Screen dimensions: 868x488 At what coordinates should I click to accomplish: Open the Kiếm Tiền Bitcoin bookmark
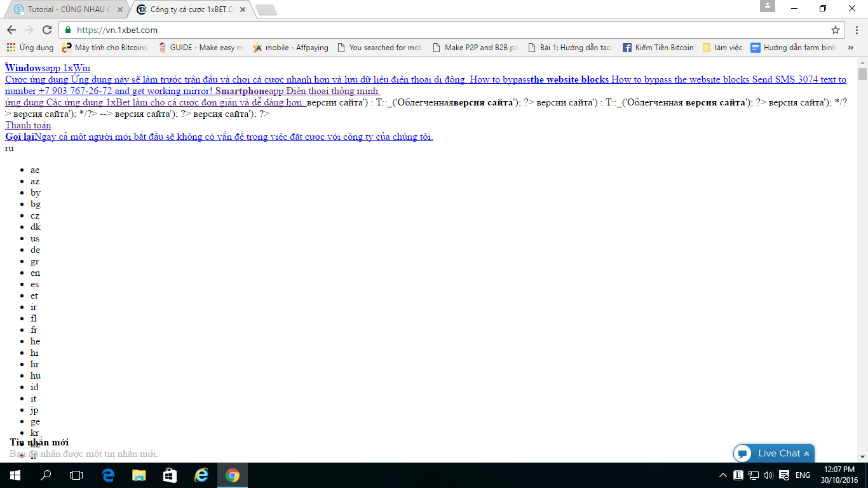click(658, 48)
